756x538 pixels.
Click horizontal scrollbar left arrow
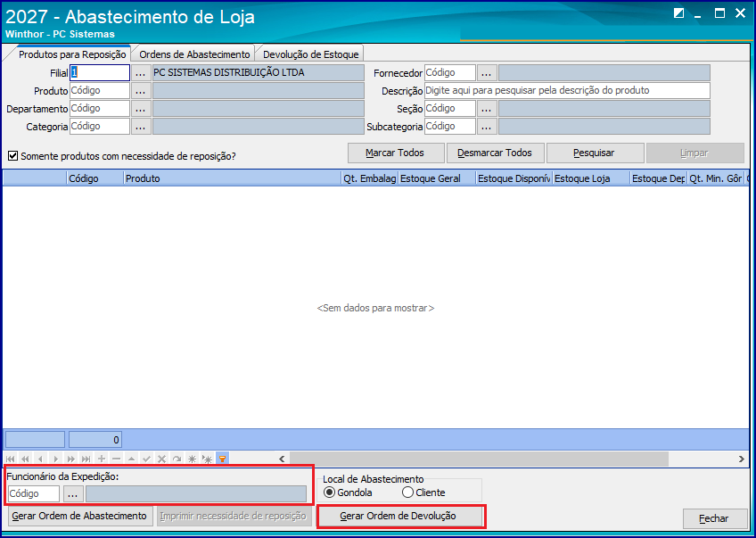[282, 459]
